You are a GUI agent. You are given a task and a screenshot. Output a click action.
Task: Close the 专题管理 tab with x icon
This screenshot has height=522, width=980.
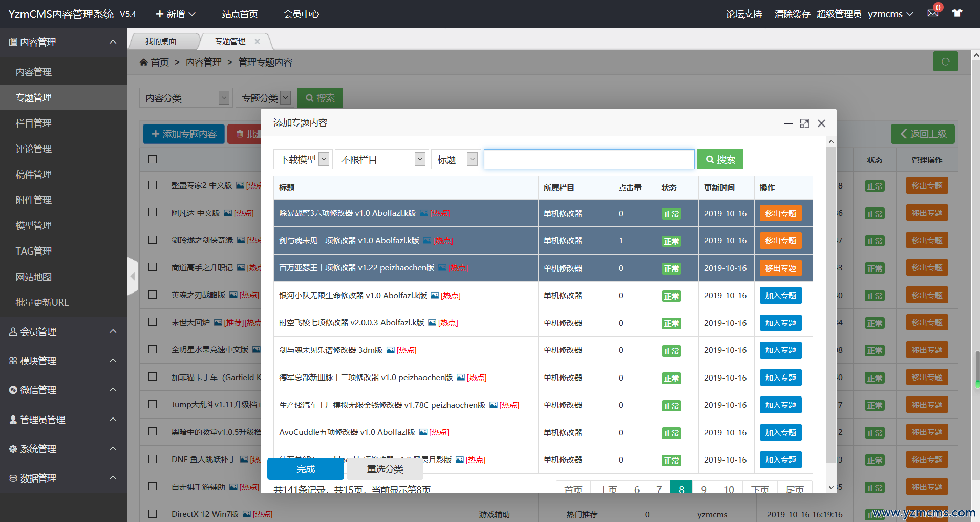click(x=257, y=41)
